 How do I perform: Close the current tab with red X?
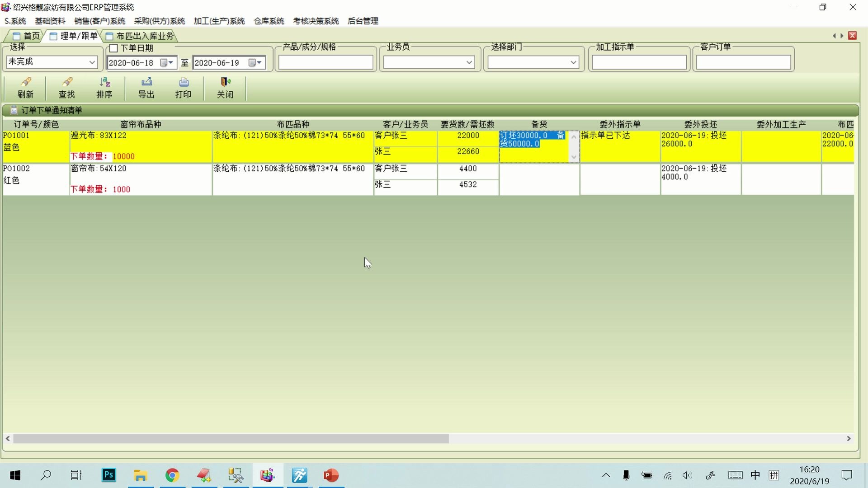point(853,36)
